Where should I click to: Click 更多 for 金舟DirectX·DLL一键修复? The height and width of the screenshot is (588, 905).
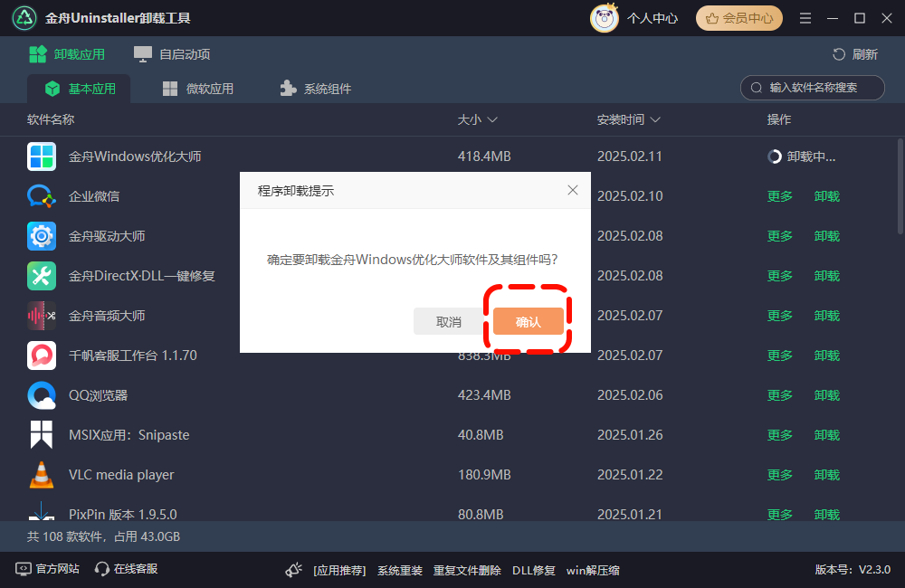click(780, 276)
